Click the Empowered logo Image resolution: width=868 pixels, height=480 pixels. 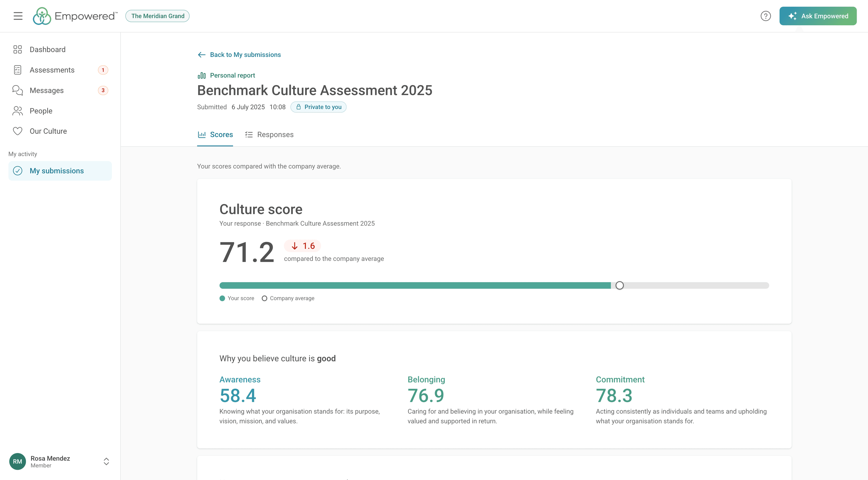(75, 16)
